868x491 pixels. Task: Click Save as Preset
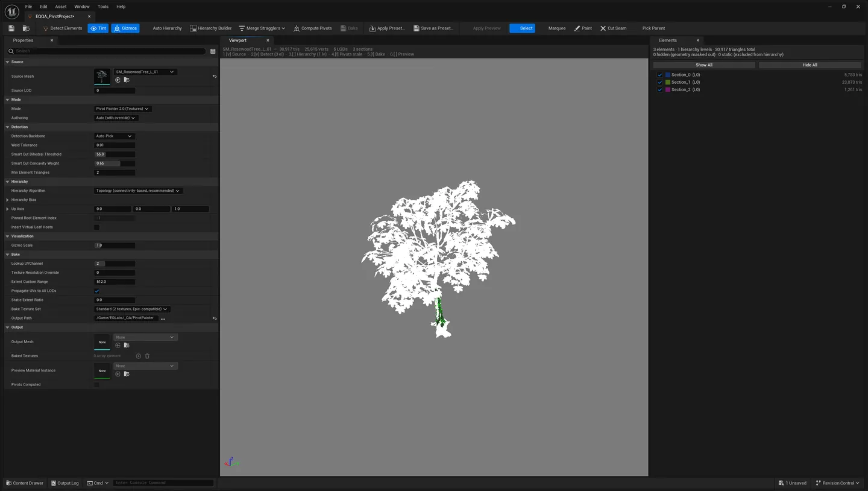(x=432, y=28)
